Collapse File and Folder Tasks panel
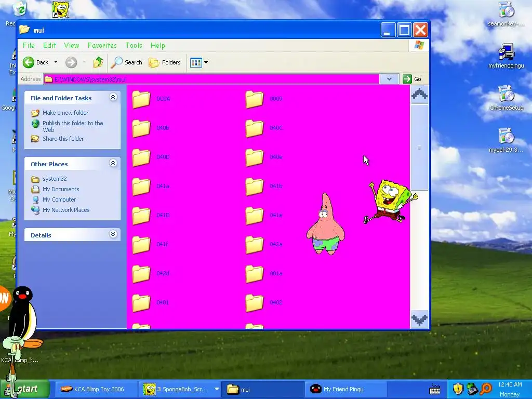The width and height of the screenshot is (532, 399). pos(113,97)
